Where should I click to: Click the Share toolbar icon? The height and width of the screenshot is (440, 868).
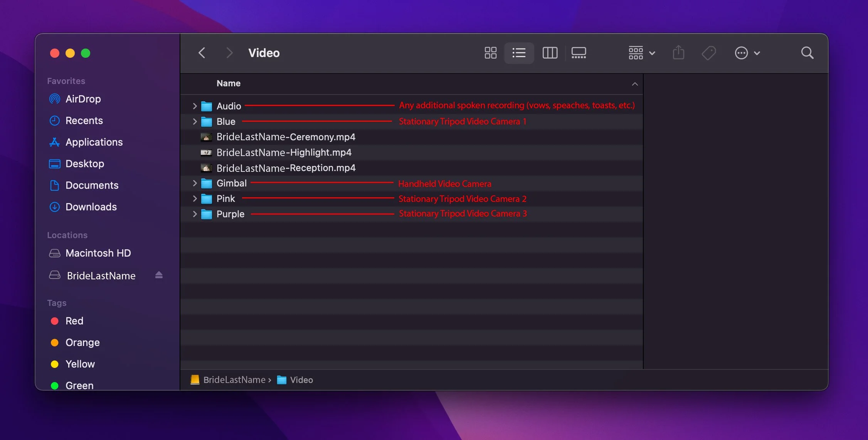pos(678,53)
